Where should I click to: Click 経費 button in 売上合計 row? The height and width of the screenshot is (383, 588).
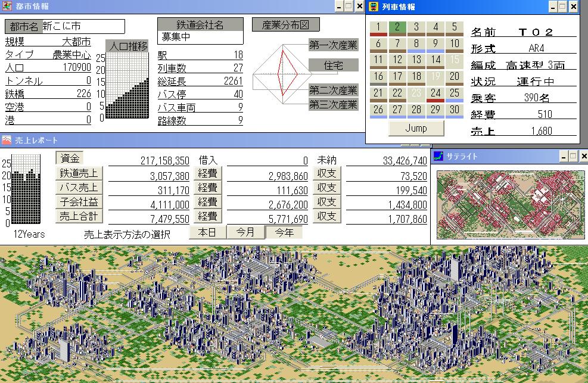coord(208,216)
